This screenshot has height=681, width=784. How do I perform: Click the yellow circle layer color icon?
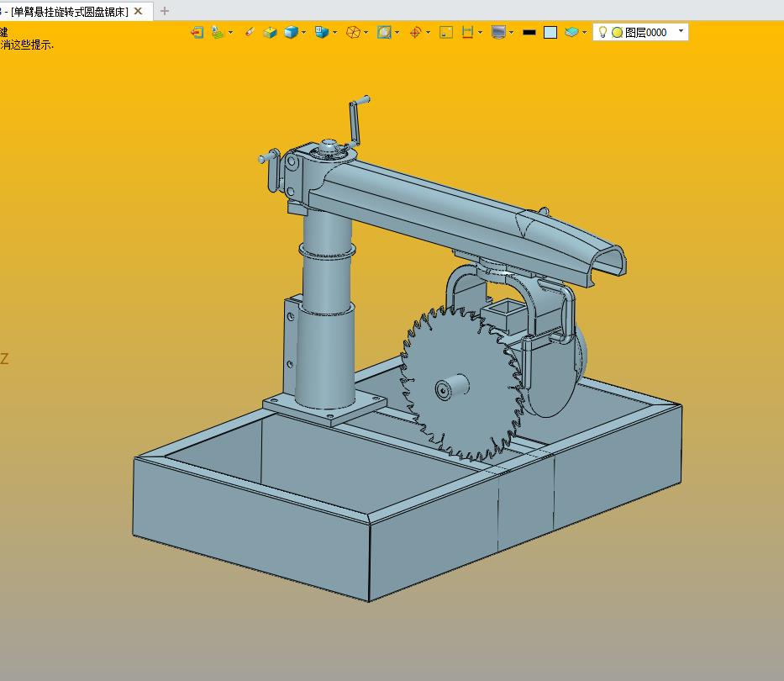618,33
